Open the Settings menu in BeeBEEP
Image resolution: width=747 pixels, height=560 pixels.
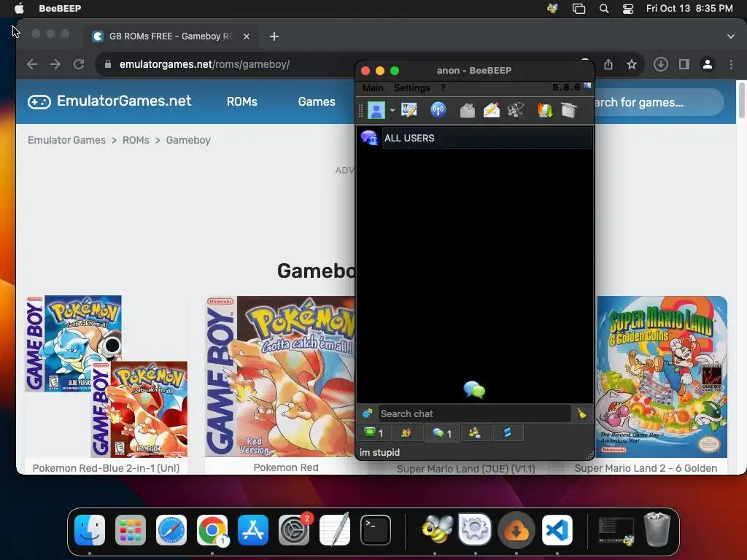pos(411,87)
